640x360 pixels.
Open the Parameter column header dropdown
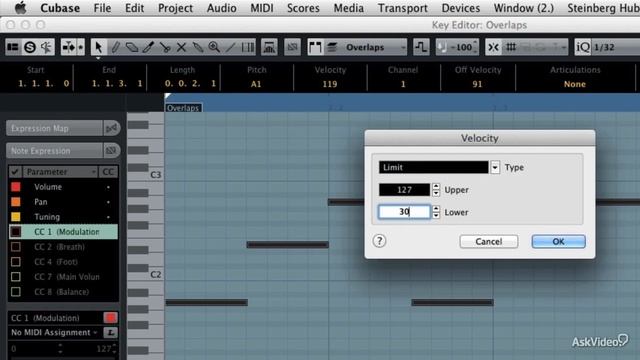(60, 172)
